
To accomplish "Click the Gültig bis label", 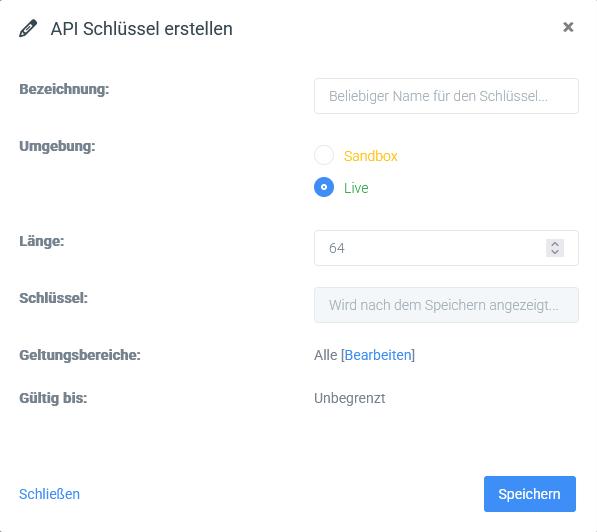I will [x=53, y=398].
